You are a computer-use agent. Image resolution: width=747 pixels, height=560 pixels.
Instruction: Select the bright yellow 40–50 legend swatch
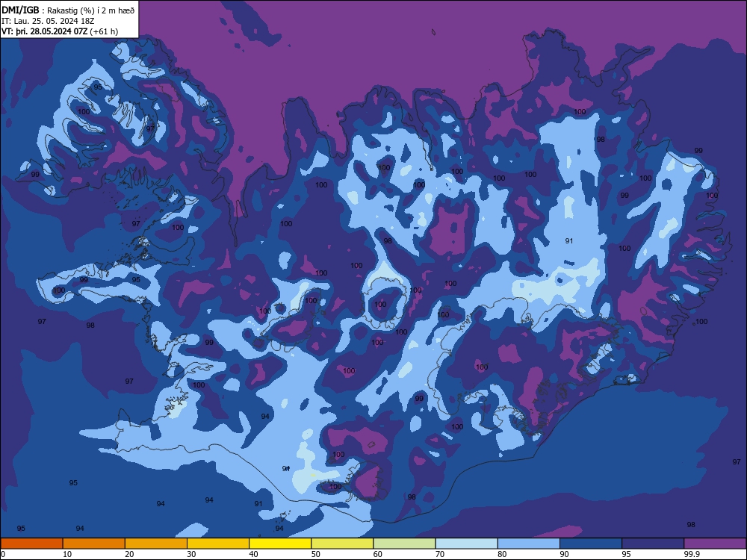[280, 544]
